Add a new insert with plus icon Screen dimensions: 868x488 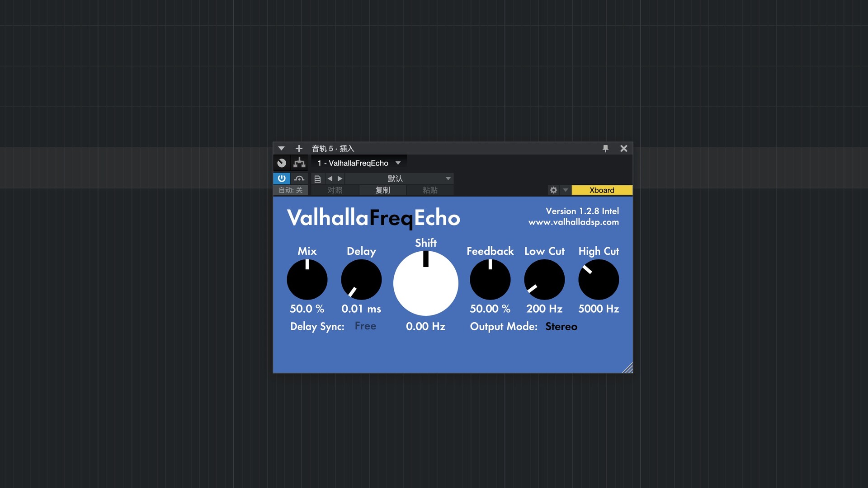click(x=299, y=148)
